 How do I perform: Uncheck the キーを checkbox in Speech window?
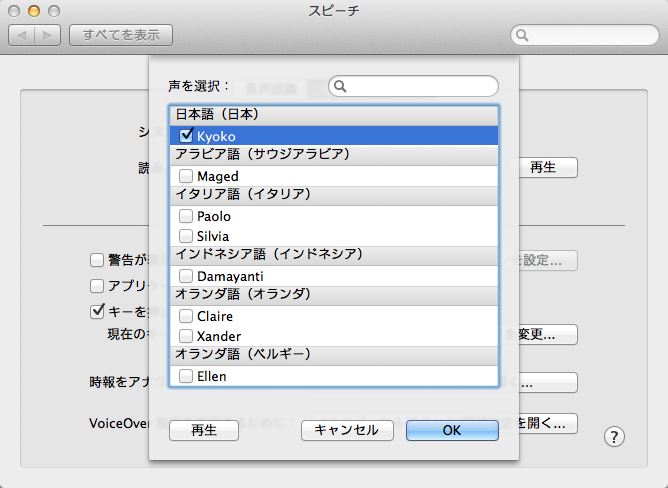[97, 312]
